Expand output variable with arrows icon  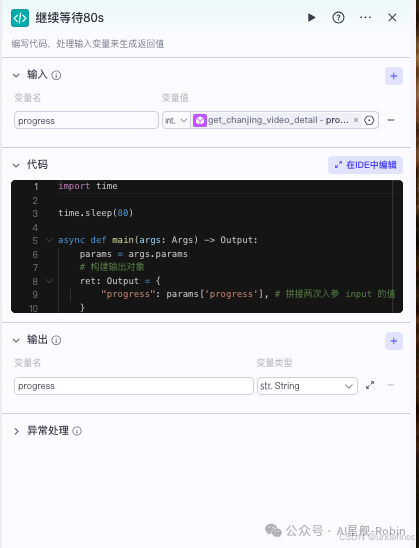(370, 385)
